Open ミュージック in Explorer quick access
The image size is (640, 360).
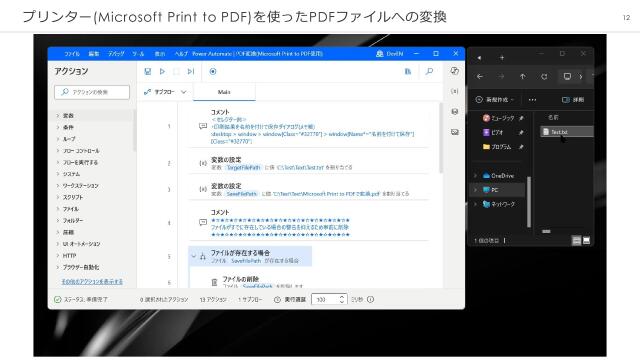tap(503, 118)
